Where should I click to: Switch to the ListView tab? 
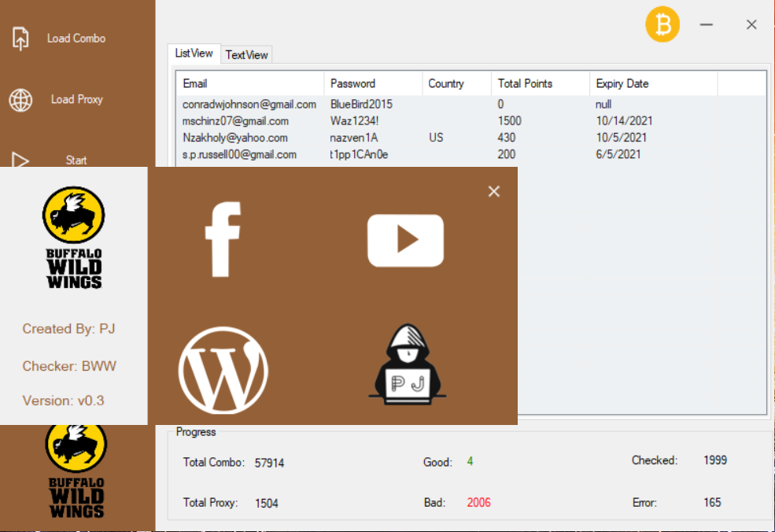click(x=194, y=54)
